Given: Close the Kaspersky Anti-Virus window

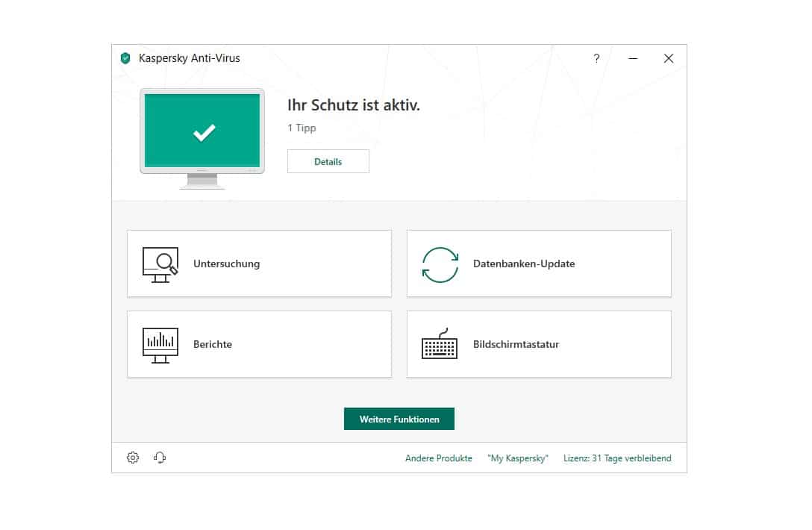Looking at the screenshot, I should [669, 58].
